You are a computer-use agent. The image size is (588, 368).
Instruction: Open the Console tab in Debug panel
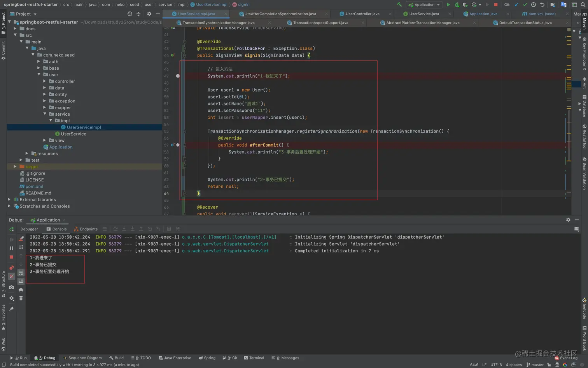coord(56,229)
